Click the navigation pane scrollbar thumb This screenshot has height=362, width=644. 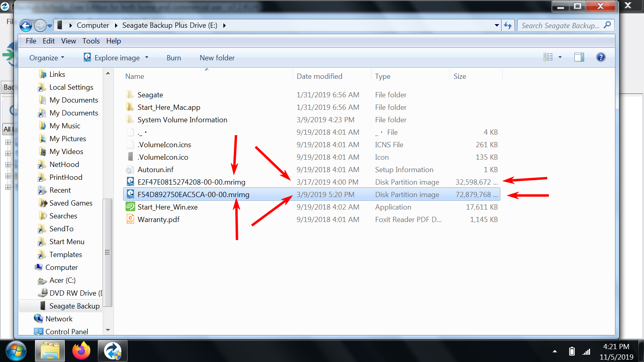point(107,253)
